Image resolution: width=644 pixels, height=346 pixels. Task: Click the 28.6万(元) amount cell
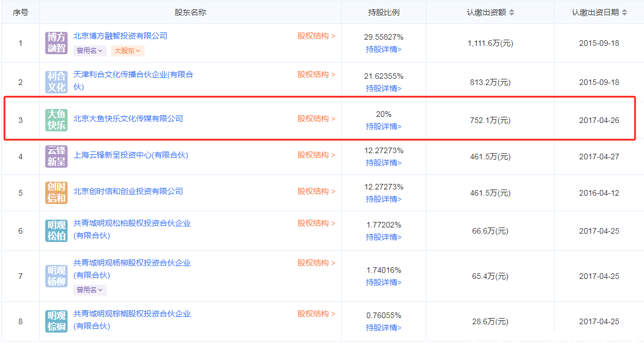click(490, 321)
